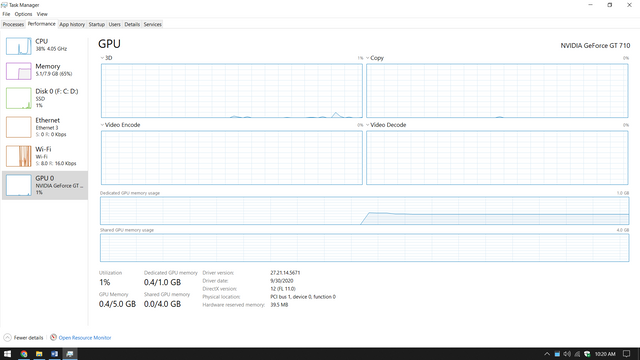
Task: Open the security shield tray icon
Action: (587, 354)
